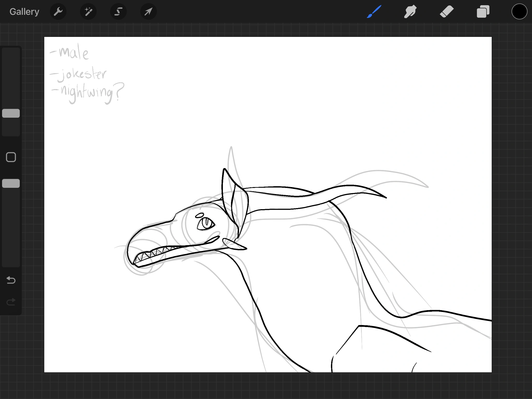Viewport: 532px width, 399px height.
Task: Open the active black color picker
Action: (x=519, y=12)
